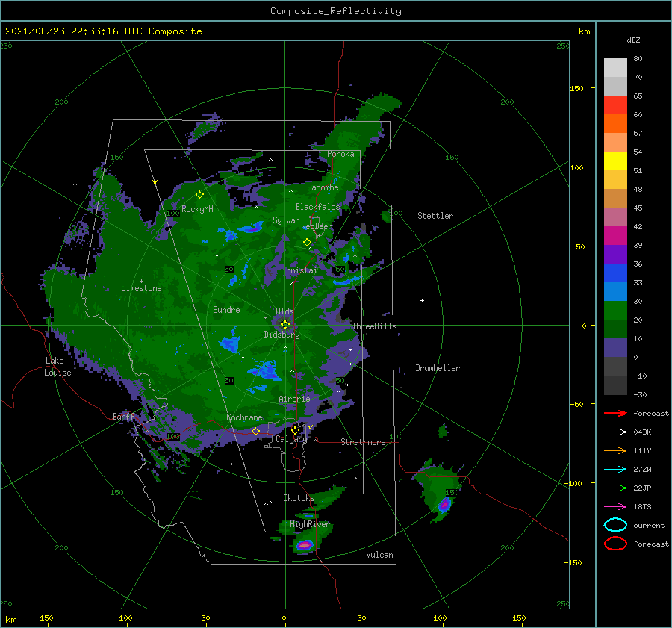Viewport: 672px width, 628px height.
Task: Click the km unit label at top right
Action: tap(584, 31)
